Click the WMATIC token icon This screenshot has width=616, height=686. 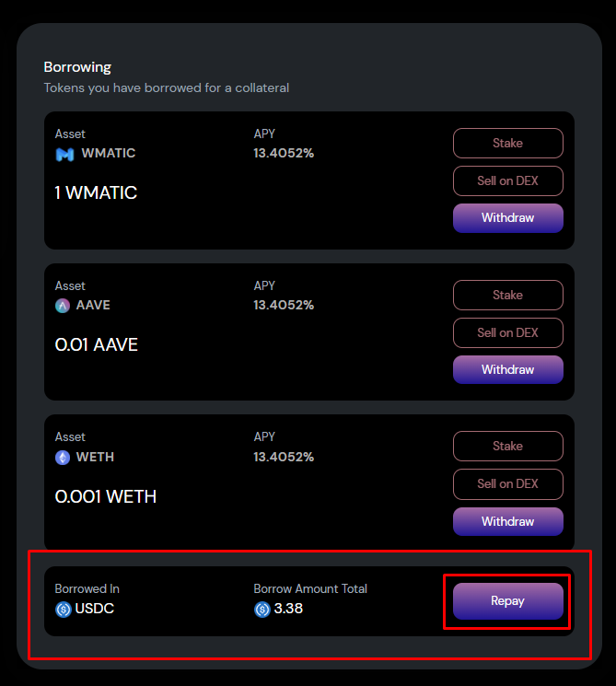point(64,154)
